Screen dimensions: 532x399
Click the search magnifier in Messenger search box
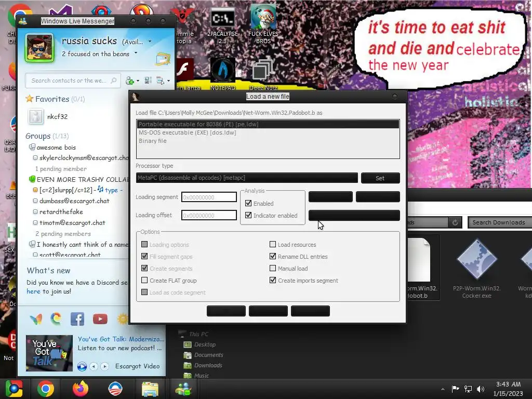coord(114,81)
